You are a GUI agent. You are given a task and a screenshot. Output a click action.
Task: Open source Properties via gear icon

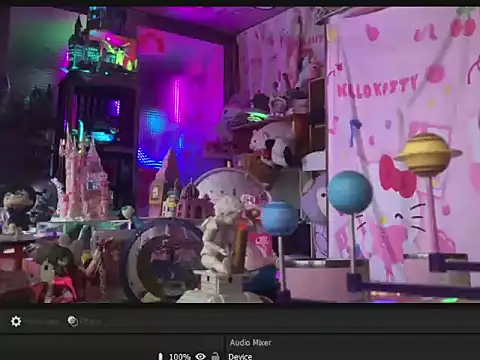pos(16,321)
